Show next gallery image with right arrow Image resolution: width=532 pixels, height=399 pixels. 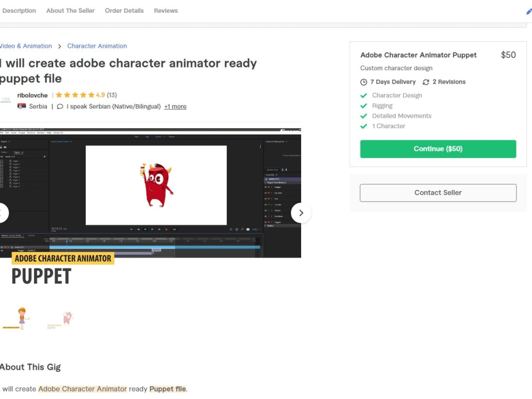(x=301, y=213)
